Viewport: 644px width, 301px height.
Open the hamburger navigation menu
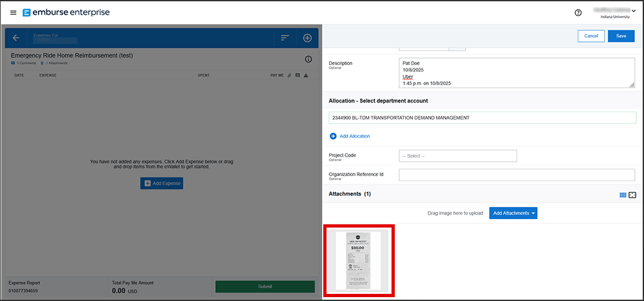(14, 13)
